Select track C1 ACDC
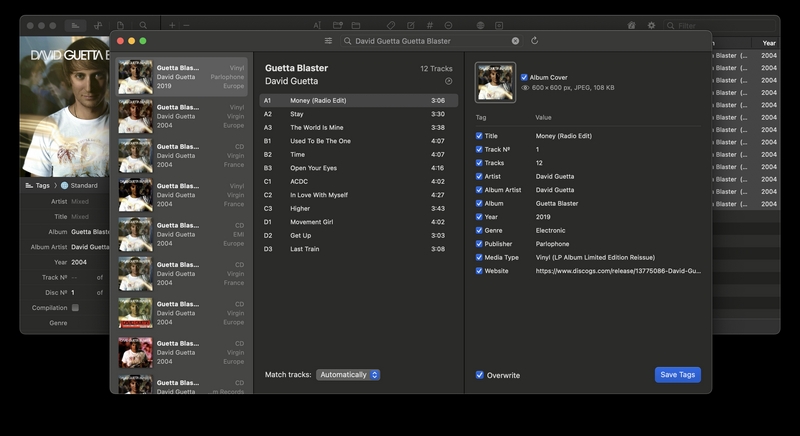The width and height of the screenshot is (800, 436). (x=359, y=182)
